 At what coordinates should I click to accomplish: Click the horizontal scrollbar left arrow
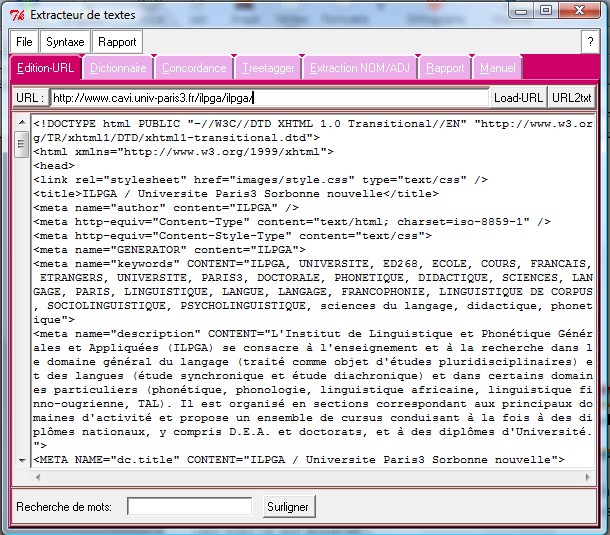click(x=38, y=477)
